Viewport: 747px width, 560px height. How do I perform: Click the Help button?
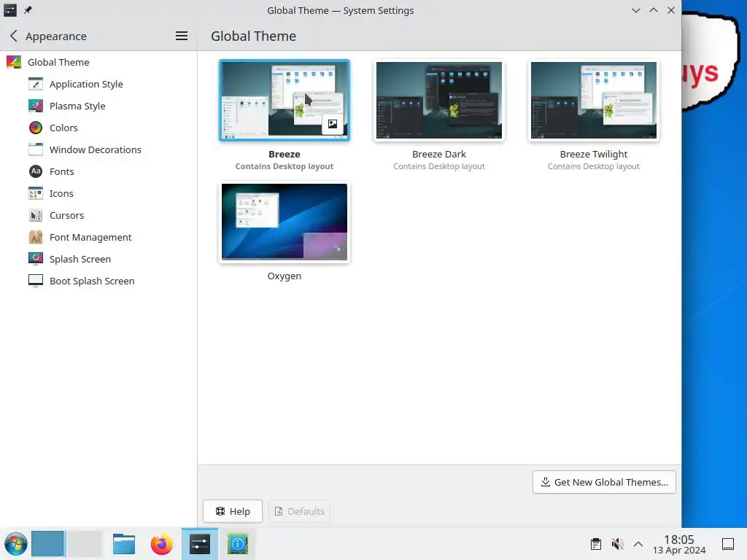(x=233, y=511)
